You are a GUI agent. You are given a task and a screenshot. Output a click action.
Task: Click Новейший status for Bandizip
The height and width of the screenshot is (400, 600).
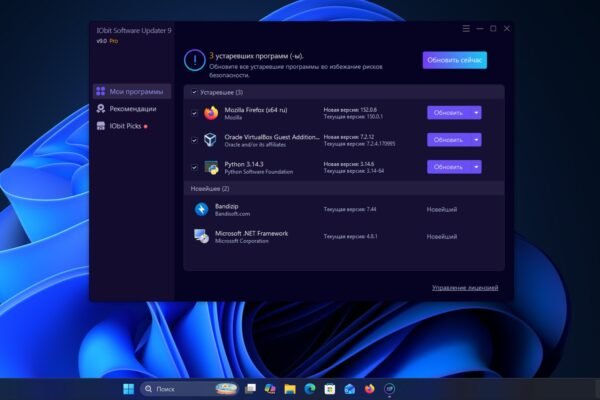[442, 210]
